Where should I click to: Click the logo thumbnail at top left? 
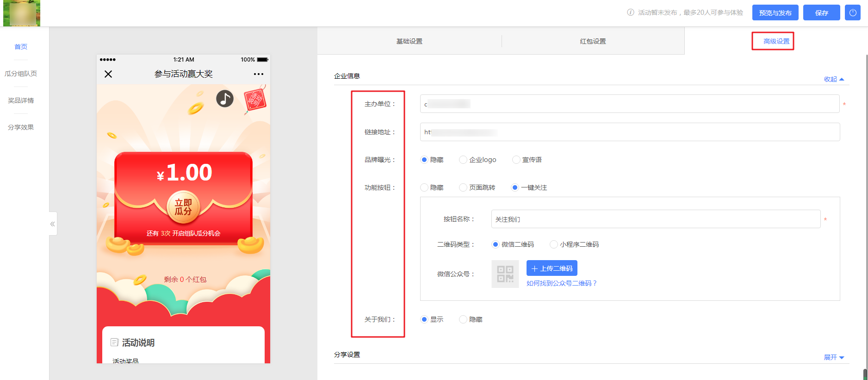(22, 13)
